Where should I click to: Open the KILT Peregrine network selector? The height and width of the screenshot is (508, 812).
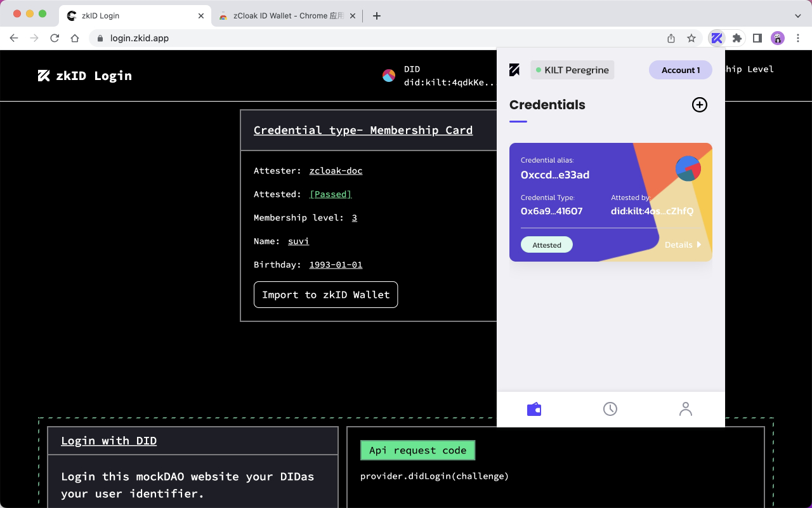click(x=572, y=70)
